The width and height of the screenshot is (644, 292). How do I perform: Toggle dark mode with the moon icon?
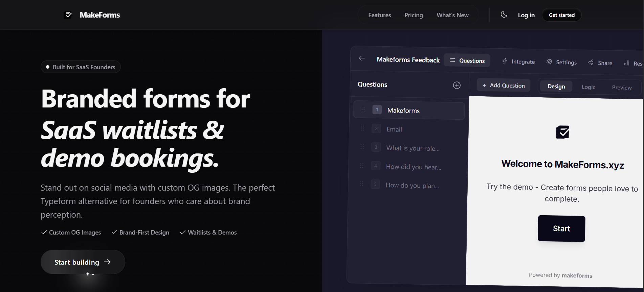tap(504, 15)
